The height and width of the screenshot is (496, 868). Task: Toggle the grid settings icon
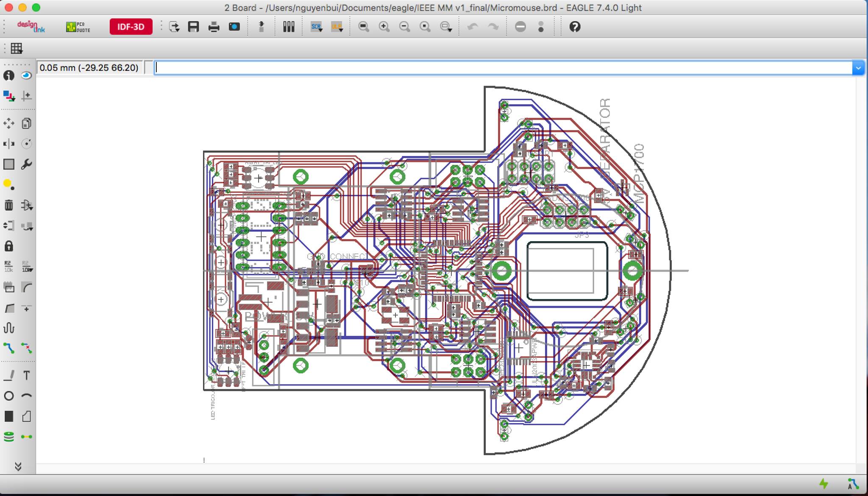point(17,48)
